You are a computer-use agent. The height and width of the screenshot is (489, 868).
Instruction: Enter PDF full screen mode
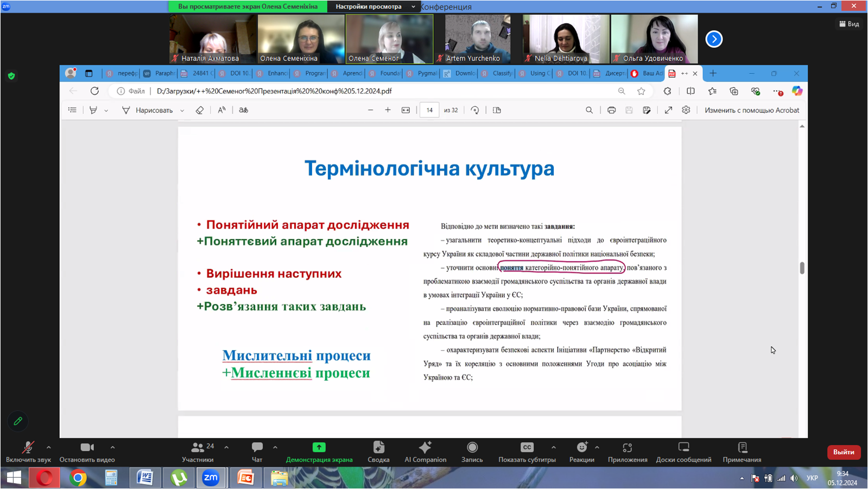(668, 110)
